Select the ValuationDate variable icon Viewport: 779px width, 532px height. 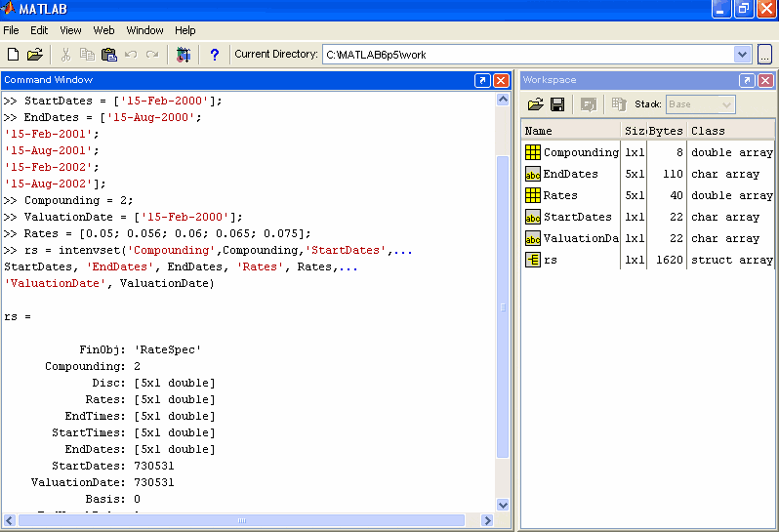[x=533, y=238]
